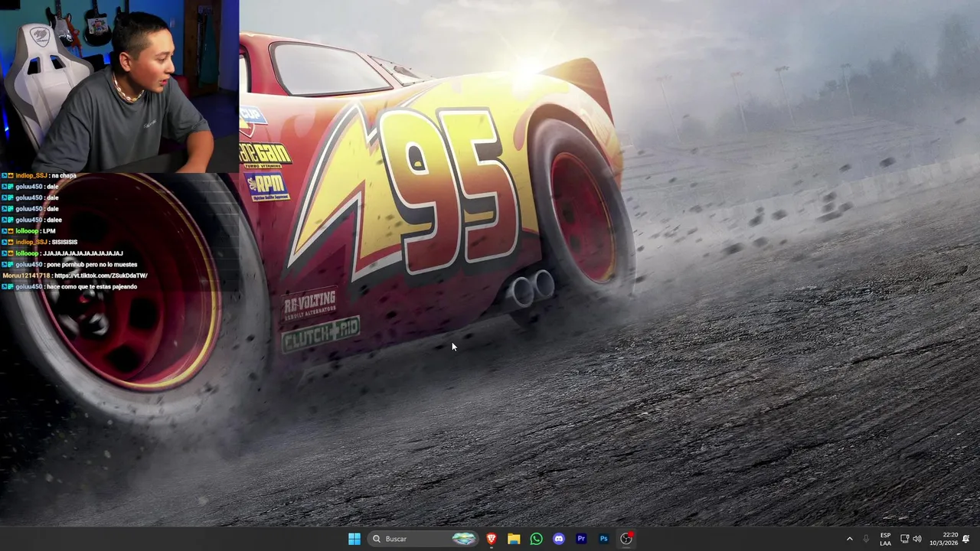Open the Windows Start menu
Image resolution: width=980 pixels, height=551 pixels.
pyautogui.click(x=354, y=539)
